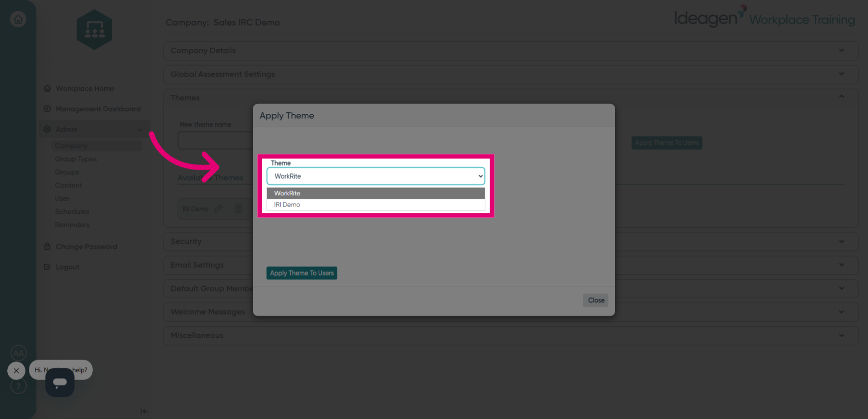Expand Global Assessment Settings section
The width and height of the screenshot is (868, 419).
tap(511, 74)
